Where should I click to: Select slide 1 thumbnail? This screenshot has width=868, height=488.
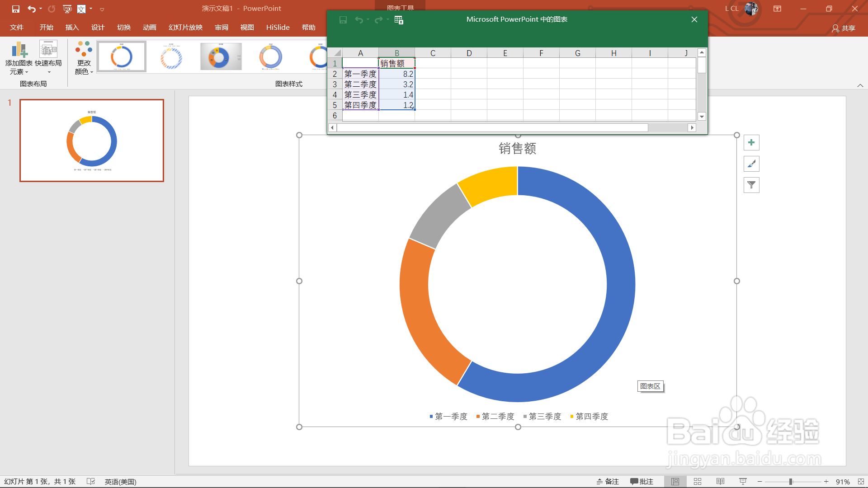point(92,141)
